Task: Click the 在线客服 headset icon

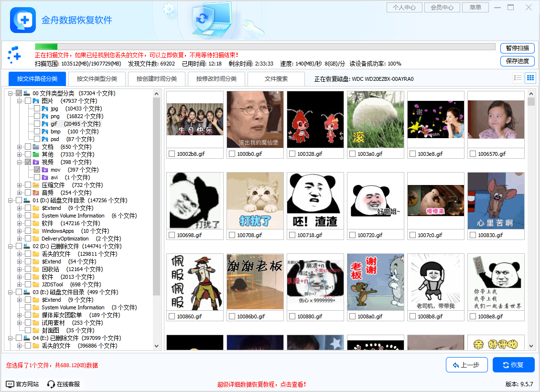Action: 51,384
